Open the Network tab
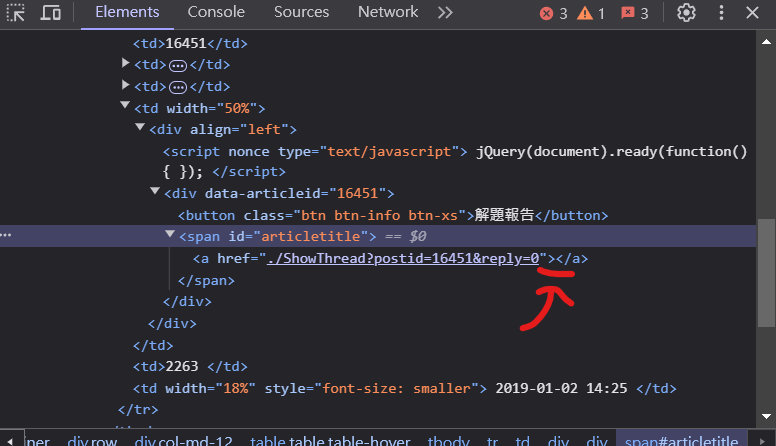The image size is (776, 446). click(x=388, y=12)
